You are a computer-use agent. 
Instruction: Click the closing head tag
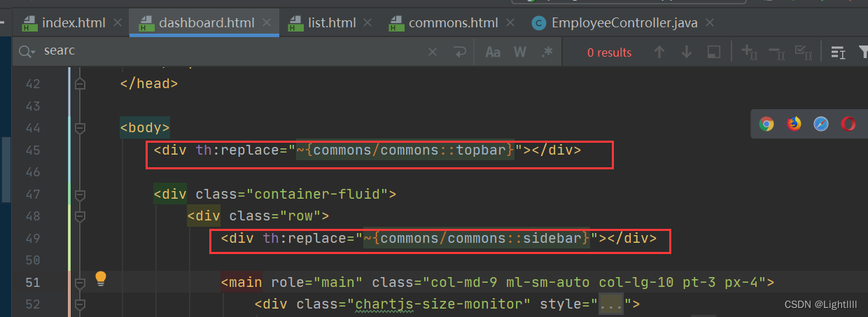coord(149,84)
